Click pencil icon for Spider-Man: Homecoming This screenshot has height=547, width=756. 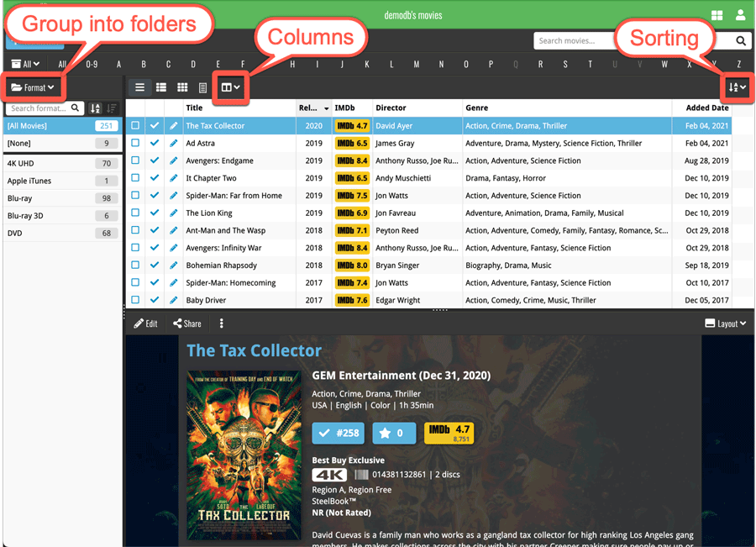[x=174, y=282]
